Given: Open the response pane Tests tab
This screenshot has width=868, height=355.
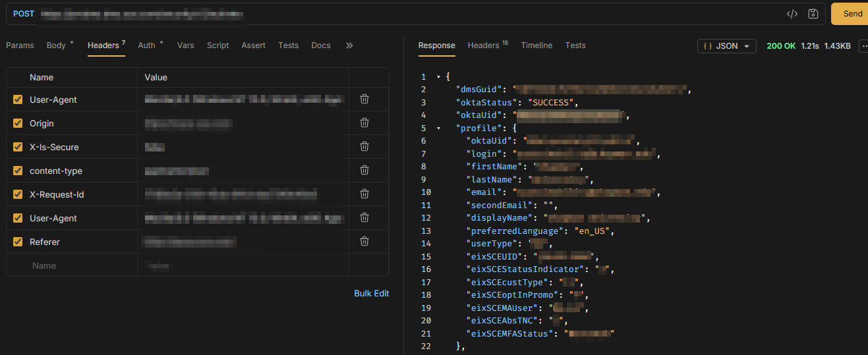Looking at the screenshot, I should pyautogui.click(x=575, y=45).
